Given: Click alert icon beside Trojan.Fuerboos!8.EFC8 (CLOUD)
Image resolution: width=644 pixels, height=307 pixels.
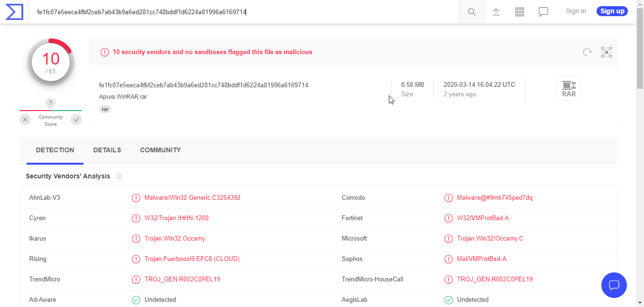Looking at the screenshot, I should (x=136, y=259).
